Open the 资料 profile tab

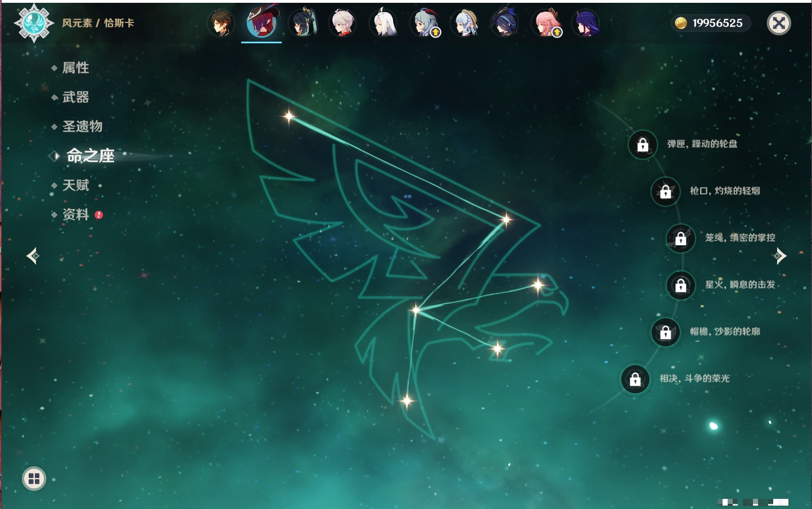point(75,214)
